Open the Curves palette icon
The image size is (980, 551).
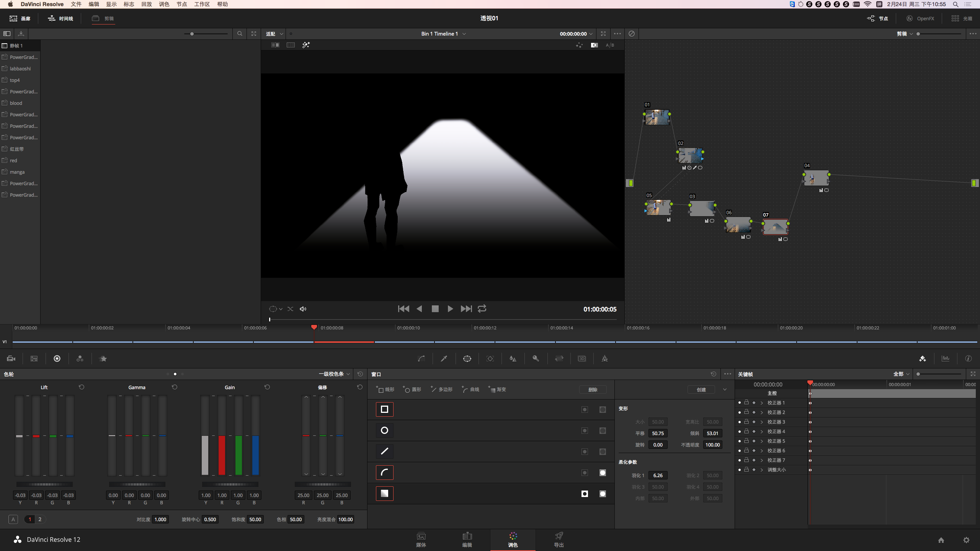tap(421, 359)
